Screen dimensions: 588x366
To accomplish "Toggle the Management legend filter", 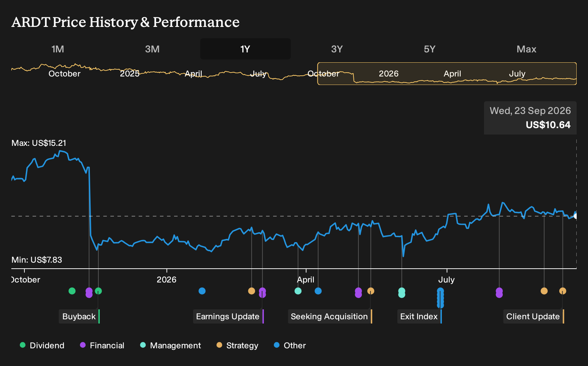I will coord(170,345).
